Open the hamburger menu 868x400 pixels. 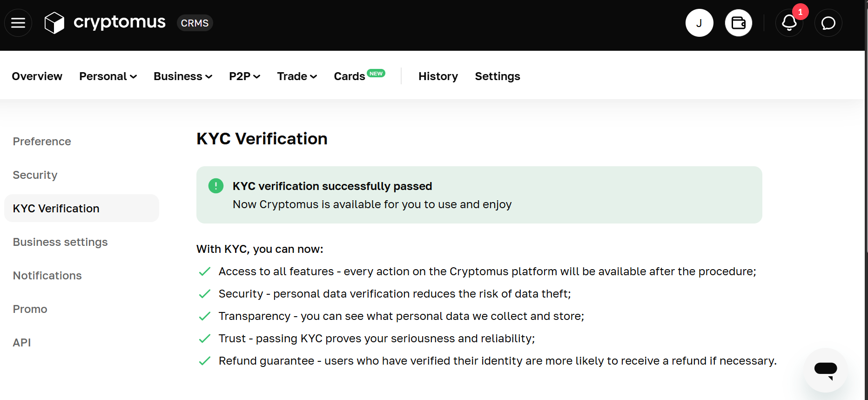pos(18,23)
